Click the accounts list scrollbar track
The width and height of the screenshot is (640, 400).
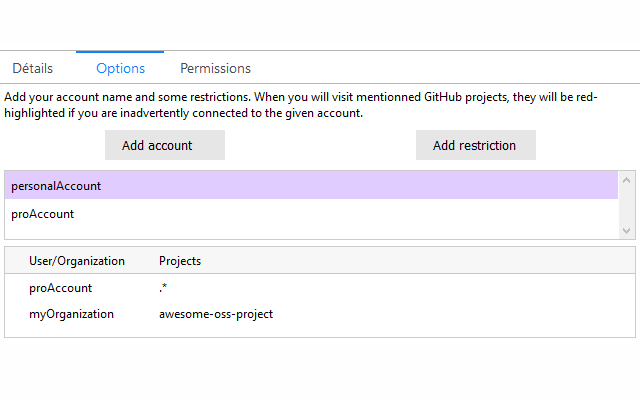tap(627, 205)
